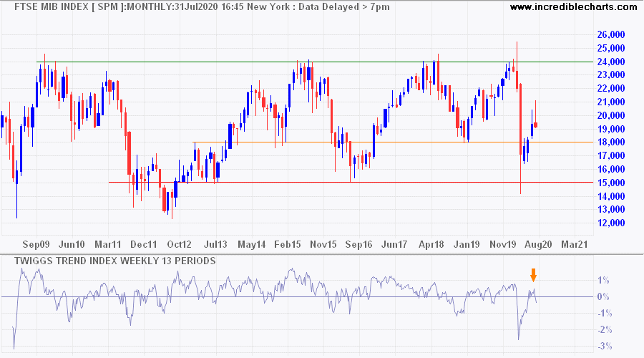Viewport: 644px width, 358px height.
Task: Select the 12,000 price axis label
Action: tap(611, 223)
